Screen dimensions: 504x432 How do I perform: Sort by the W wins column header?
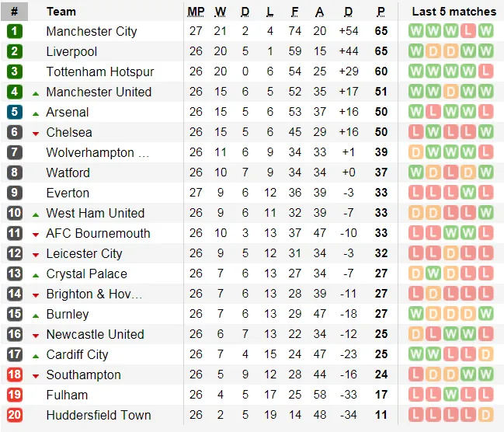point(221,12)
